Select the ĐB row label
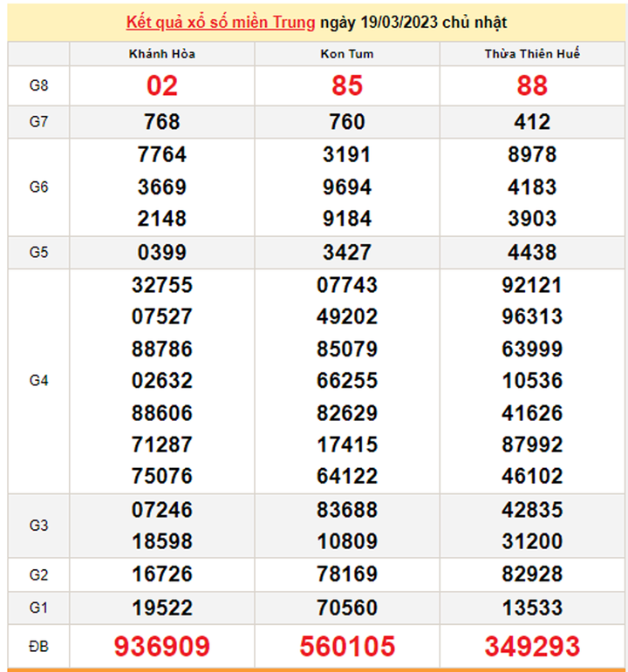Screen dimensions: 628x672 (x=38, y=646)
